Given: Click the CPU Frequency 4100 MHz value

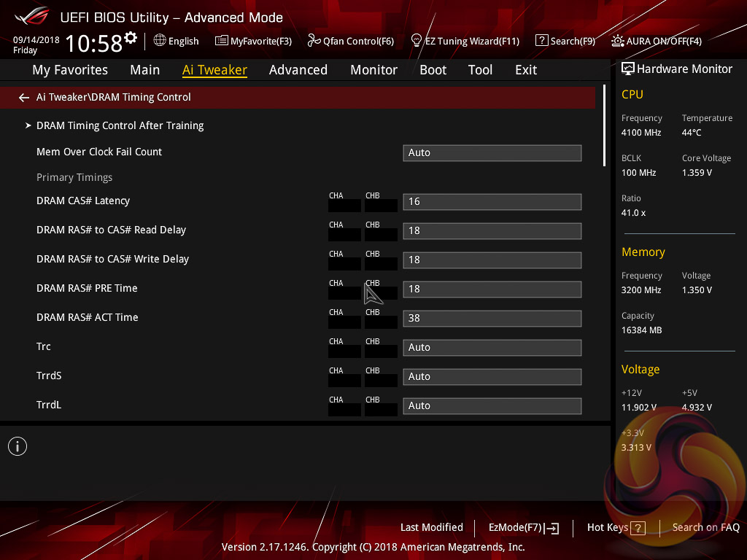Looking at the screenshot, I should point(640,133).
